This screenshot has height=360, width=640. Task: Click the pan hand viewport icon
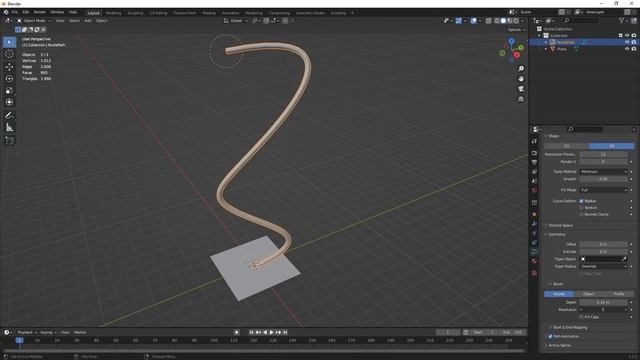coord(521,79)
